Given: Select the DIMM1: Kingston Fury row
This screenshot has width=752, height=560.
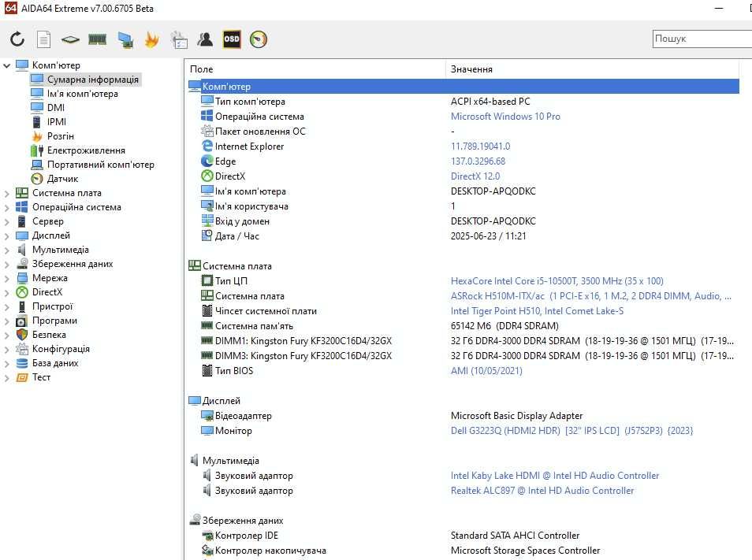Looking at the screenshot, I should (463, 341).
